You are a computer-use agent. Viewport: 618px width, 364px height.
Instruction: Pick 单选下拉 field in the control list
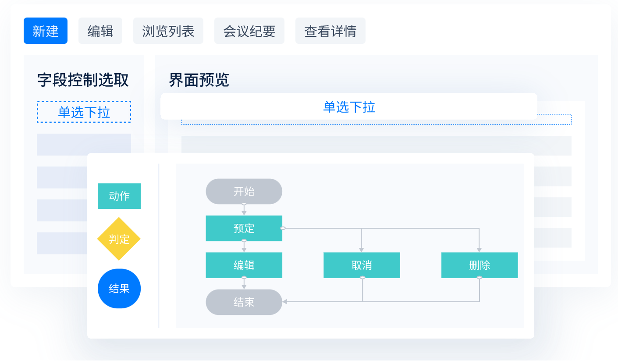tap(84, 112)
